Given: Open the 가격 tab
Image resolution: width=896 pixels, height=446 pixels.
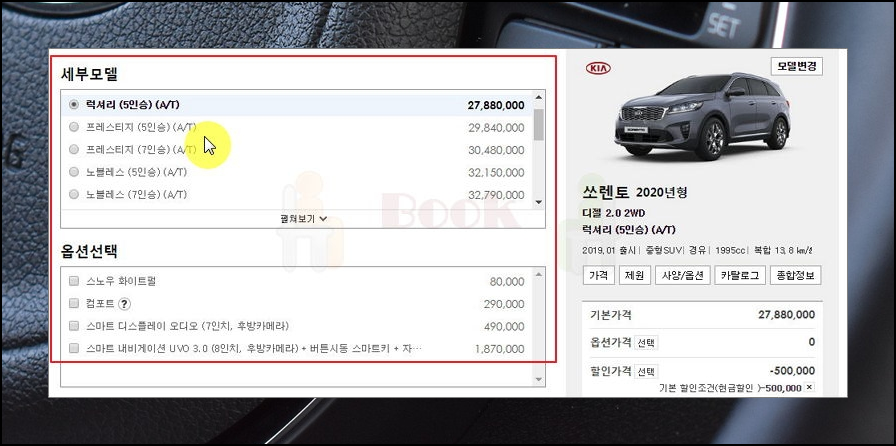Looking at the screenshot, I should tap(598, 275).
